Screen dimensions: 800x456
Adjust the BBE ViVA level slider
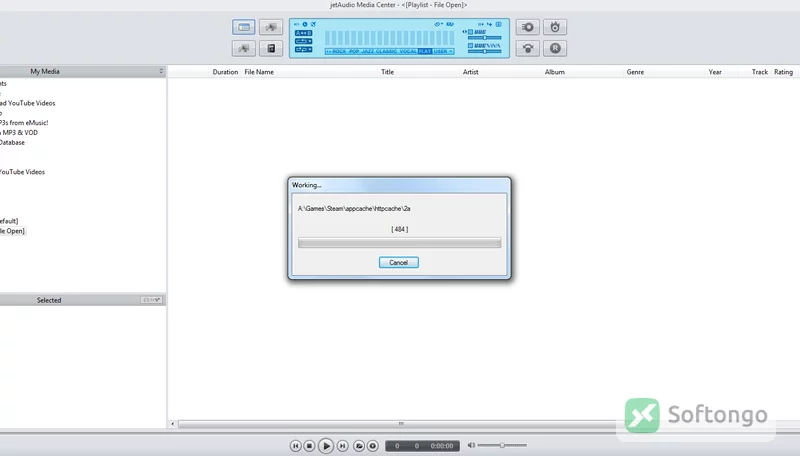pos(484,51)
